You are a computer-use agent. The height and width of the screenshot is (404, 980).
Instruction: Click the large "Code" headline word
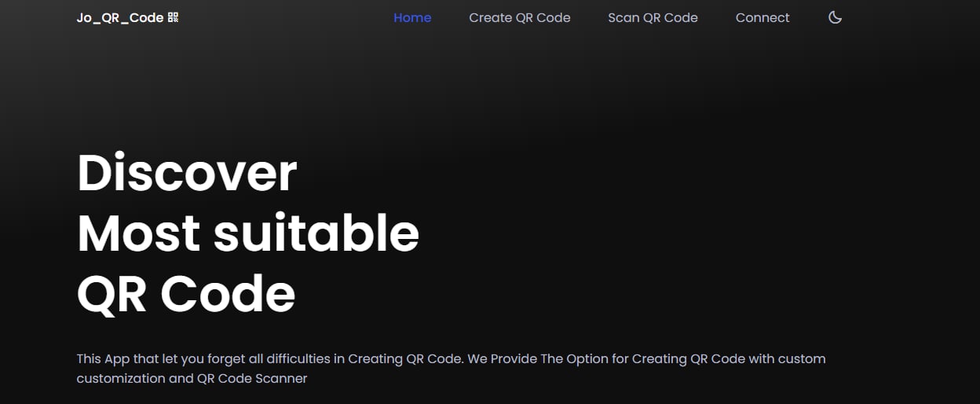tap(228, 294)
